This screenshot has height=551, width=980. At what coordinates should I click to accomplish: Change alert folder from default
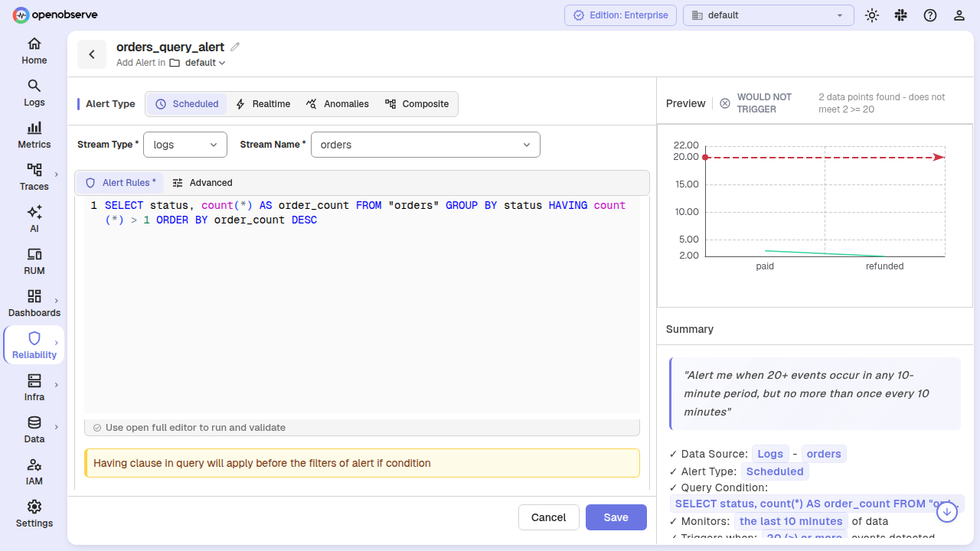click(198, 63)
